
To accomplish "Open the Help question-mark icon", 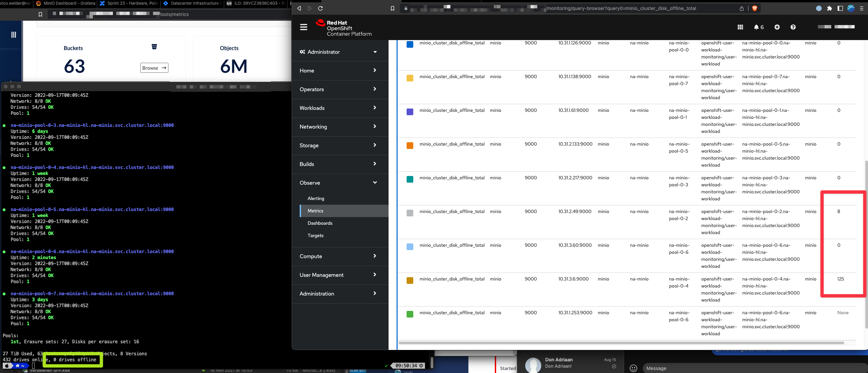I will click(793, 27).
